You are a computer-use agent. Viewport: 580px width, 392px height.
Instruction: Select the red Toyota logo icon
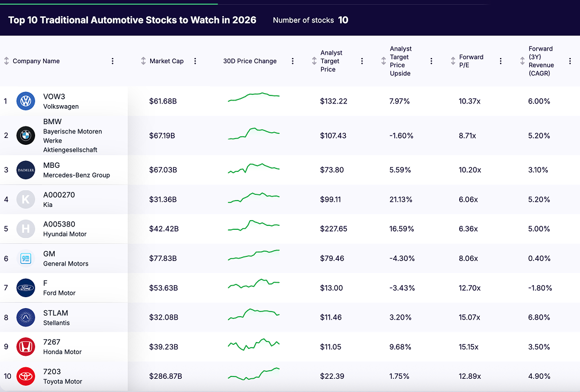pos(26,376)
